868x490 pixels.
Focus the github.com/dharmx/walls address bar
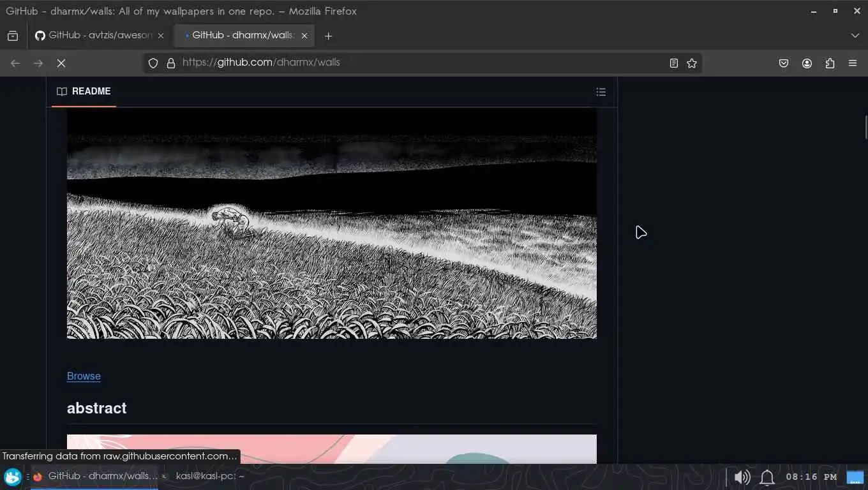tap(421, 63)
